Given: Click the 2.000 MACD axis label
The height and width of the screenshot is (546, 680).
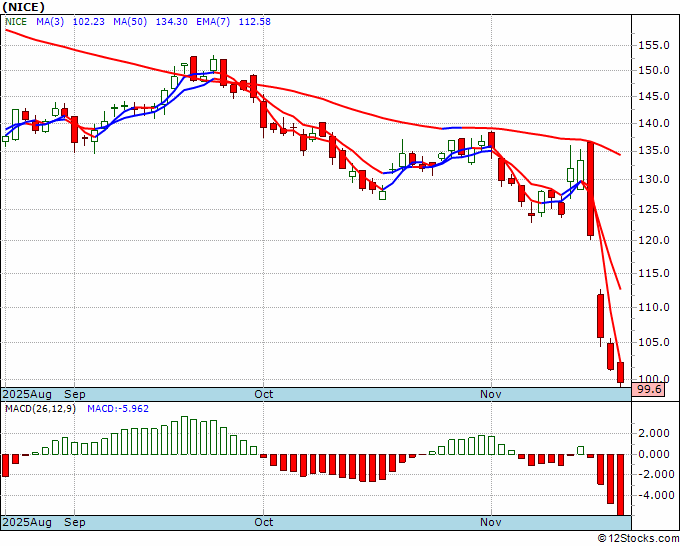Looking at the screenshot, I should (x=653, y=433).
